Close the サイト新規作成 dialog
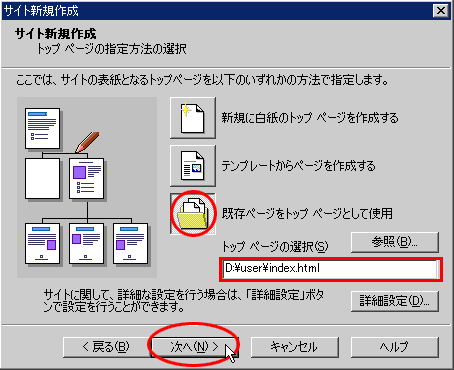The width and height of the screenshot is (454, 370). tap(440, 11)
